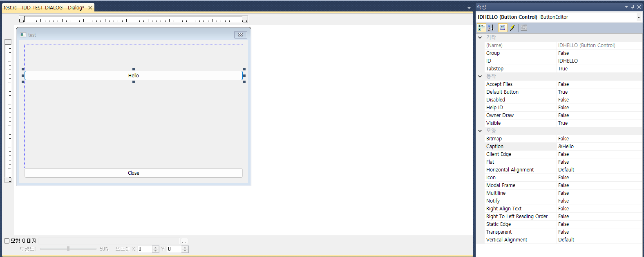This screenshot has width=644, height=257.
Task: Click the &Hello caption value
Action: pyautogui.click(x=566, y=147)
